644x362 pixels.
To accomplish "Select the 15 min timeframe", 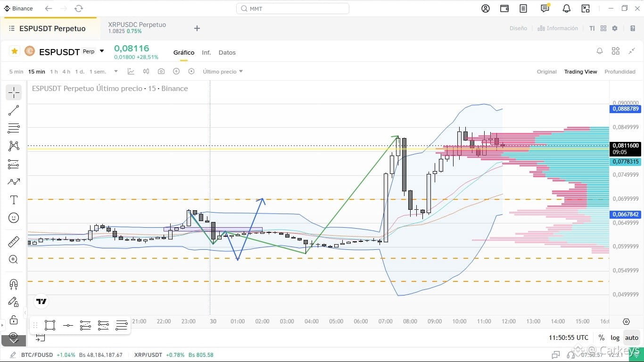I will point(37,72).
